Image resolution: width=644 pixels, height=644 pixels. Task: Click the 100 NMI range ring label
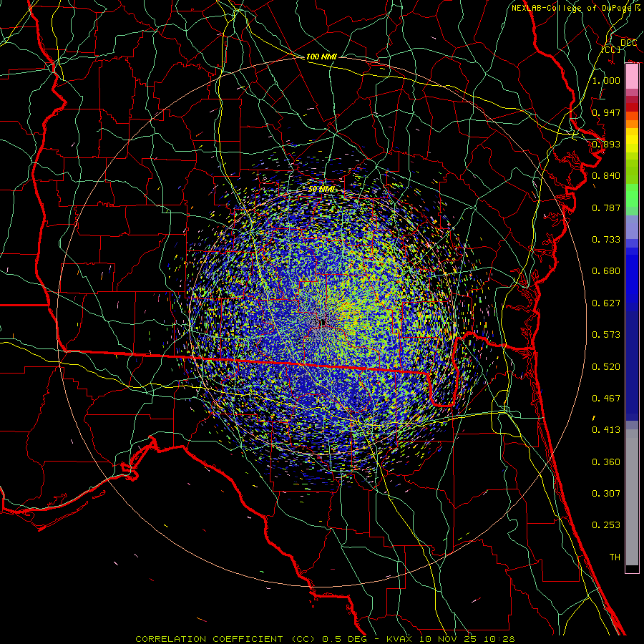[321, 57]
